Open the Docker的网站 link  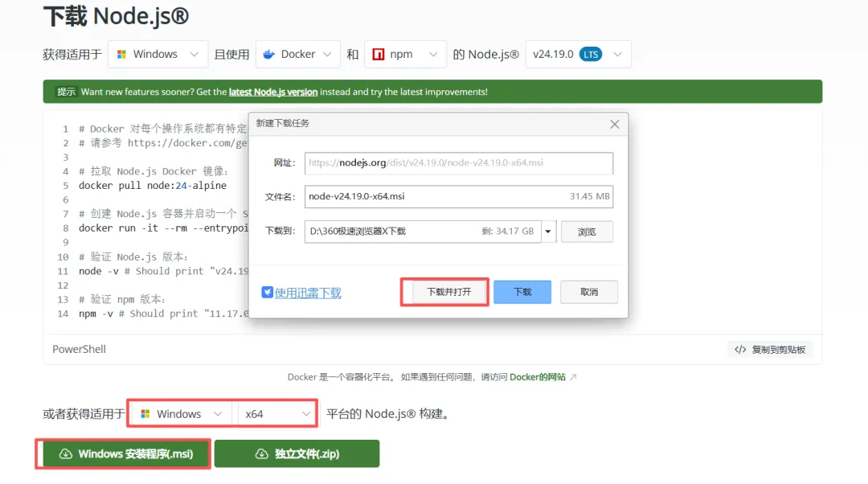point(538,377)
